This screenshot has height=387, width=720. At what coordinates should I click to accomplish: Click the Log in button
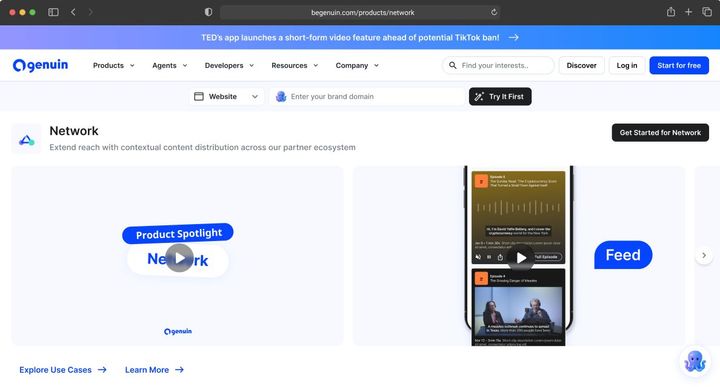pos(627,65)
